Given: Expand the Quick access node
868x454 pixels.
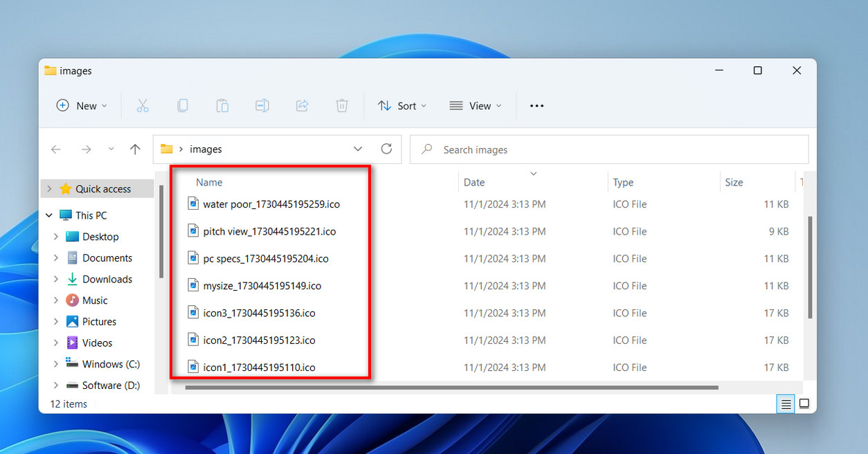Looking at the screenshot, I should click(49, 189).
